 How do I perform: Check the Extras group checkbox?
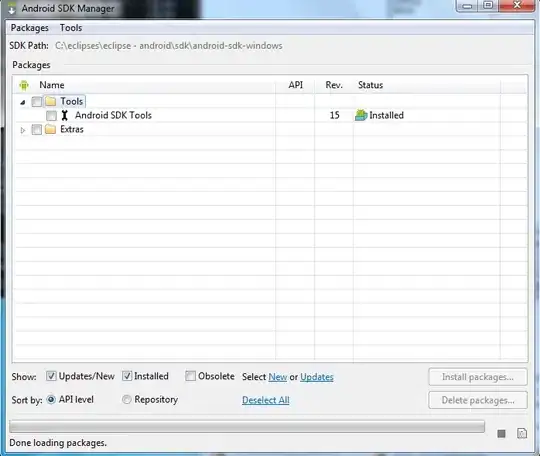click(x=37, y=130)
